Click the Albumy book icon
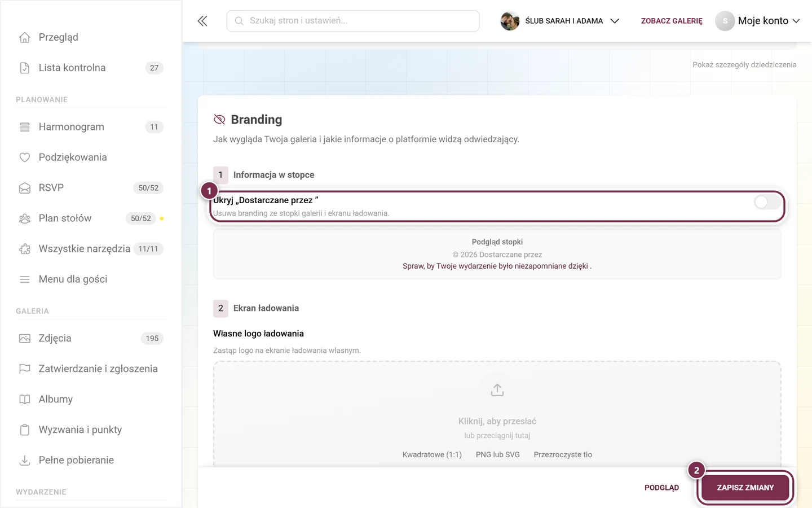Image resolution: width=812 pixels, height=508 pixels. click(x=25, y=400)
